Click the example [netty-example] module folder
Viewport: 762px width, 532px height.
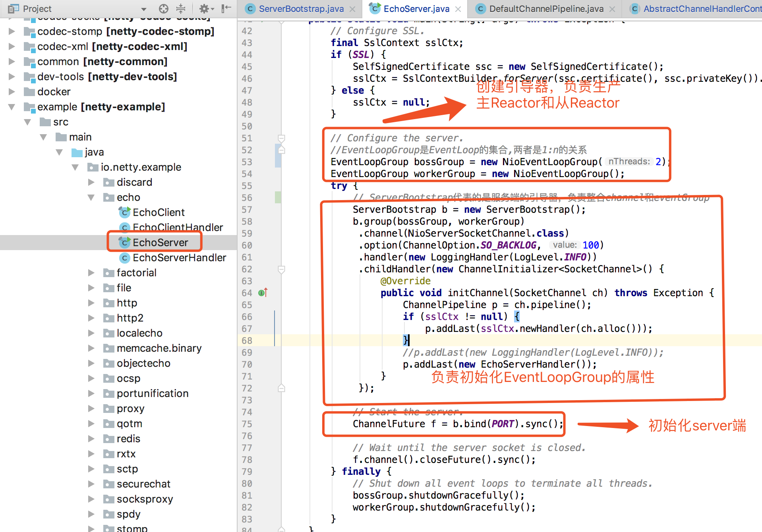tap(94, 107)
